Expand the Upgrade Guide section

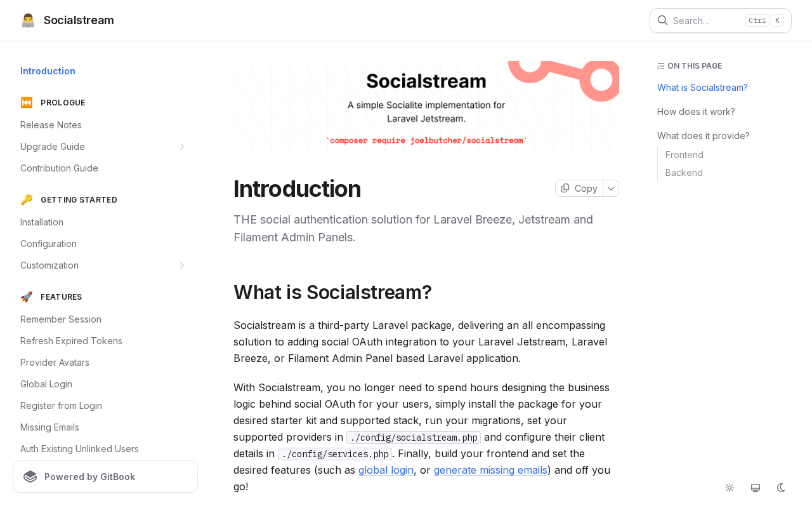tap(181, 147)
